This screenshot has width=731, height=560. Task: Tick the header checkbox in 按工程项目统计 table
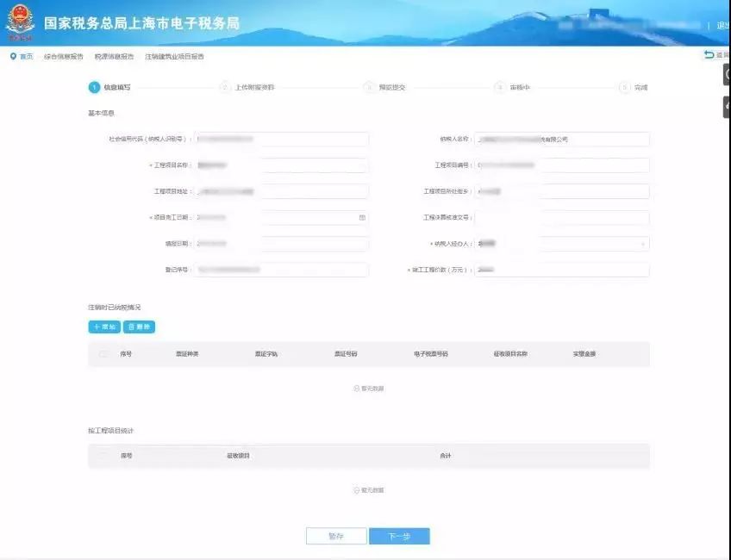point(103,456)
